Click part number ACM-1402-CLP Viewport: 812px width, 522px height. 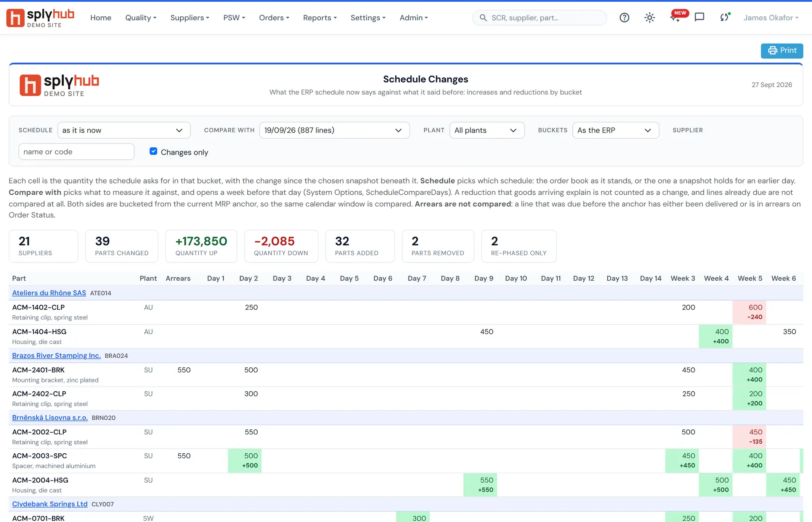pos(38,307)
